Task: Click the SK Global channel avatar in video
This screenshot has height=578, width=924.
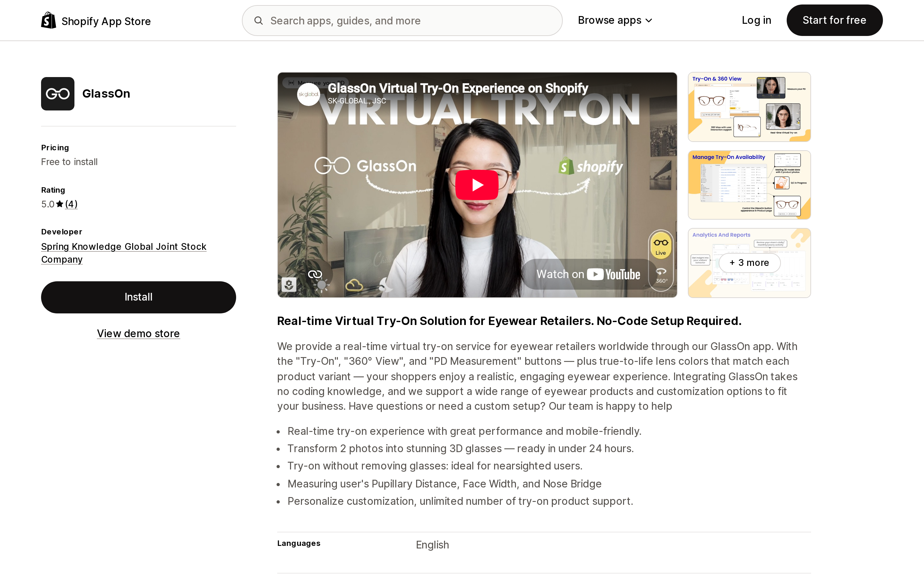Action: (309, 94)
